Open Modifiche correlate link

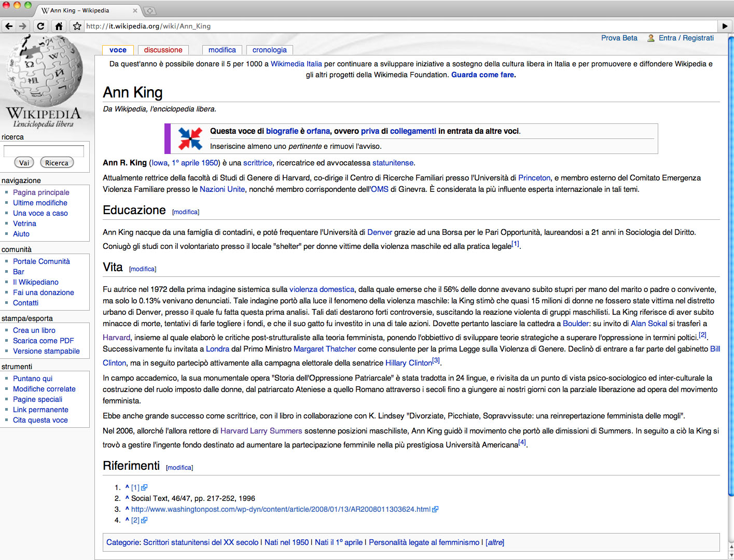44,389
